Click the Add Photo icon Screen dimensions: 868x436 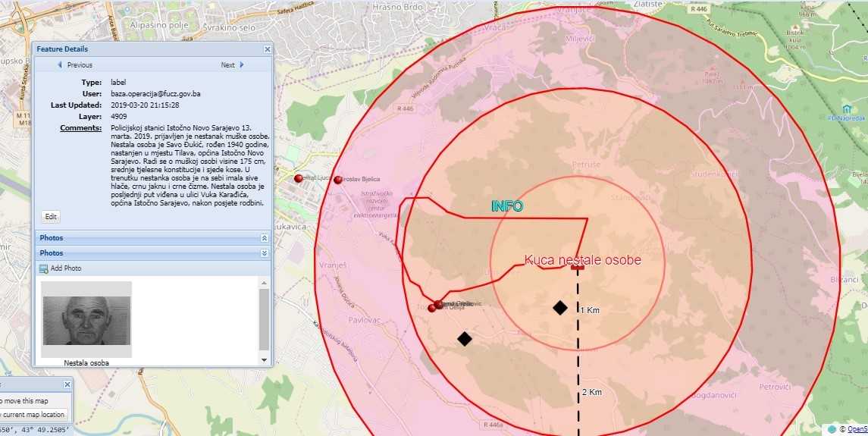click(x=42, y=268)
